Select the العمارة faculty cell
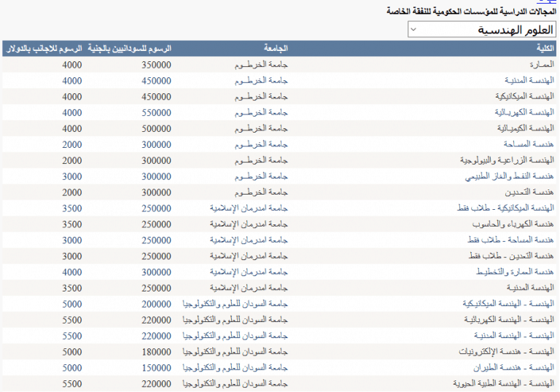Image resolution: width=560 pixels, height=392 pixels. point(542,65)
